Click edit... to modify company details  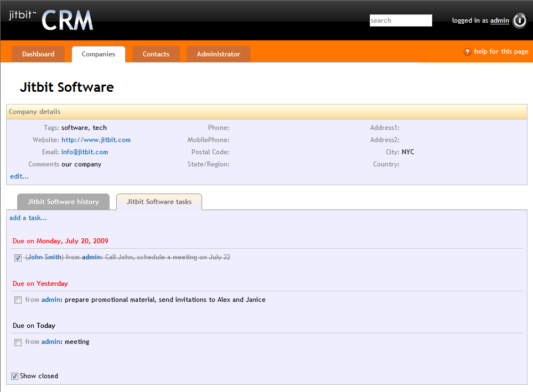pyautogui.click(x=19, y=176)
